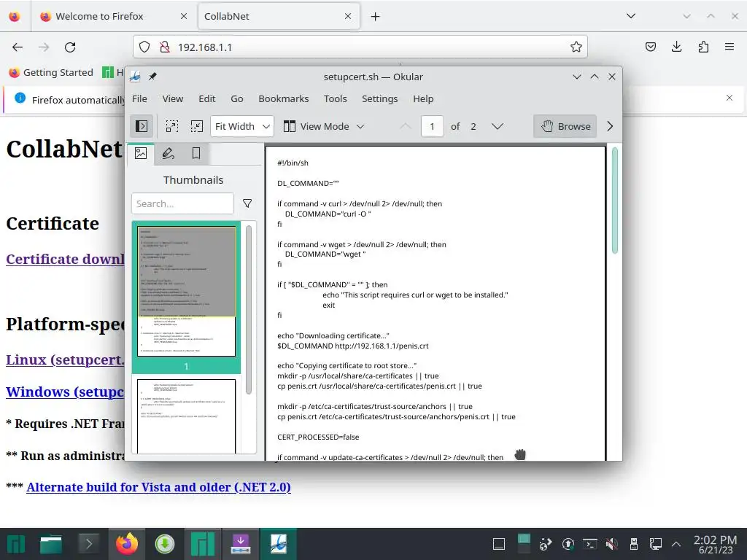747x560 pixels.
Task: Click the Windows setupcert link in Firefox
Action: coord(65,392)
